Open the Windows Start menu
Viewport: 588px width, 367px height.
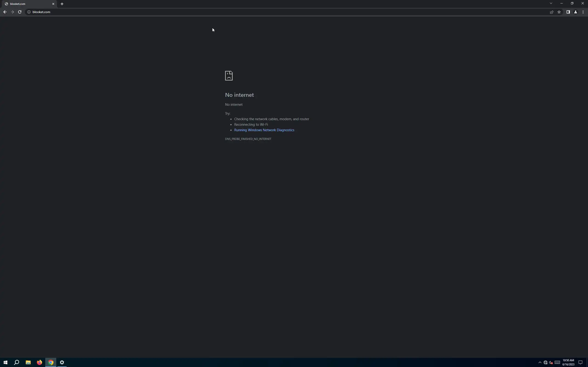coord(5,362)
